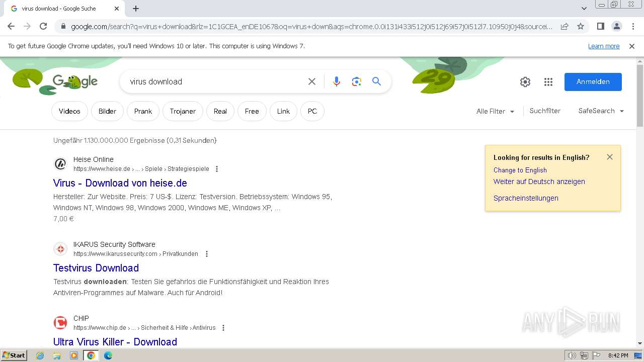Click 'Change to English' link
This screenshot has height=362, width=644.
tap(520, 170)
